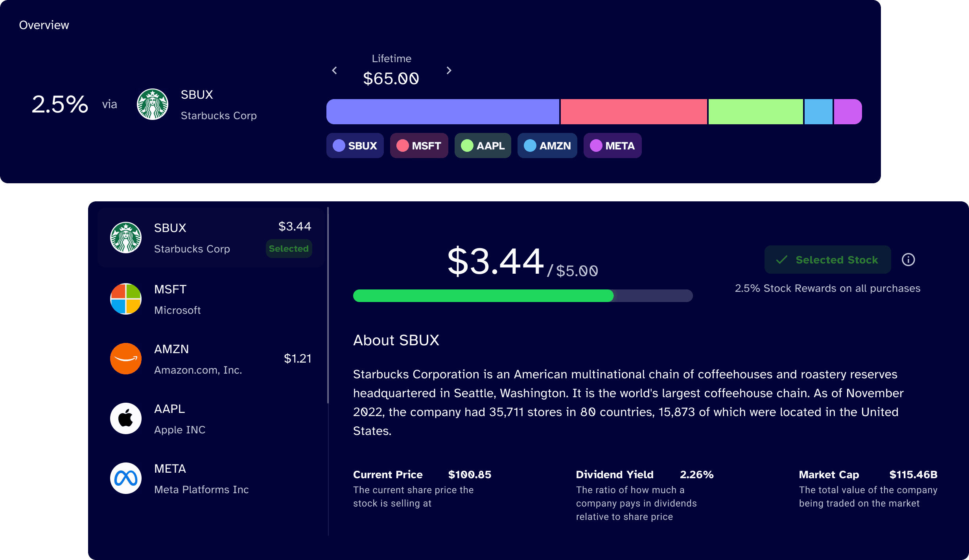This screenshot has width=969, height=560.
Task: Click the Overview heading
Action: tap(44, 24)
